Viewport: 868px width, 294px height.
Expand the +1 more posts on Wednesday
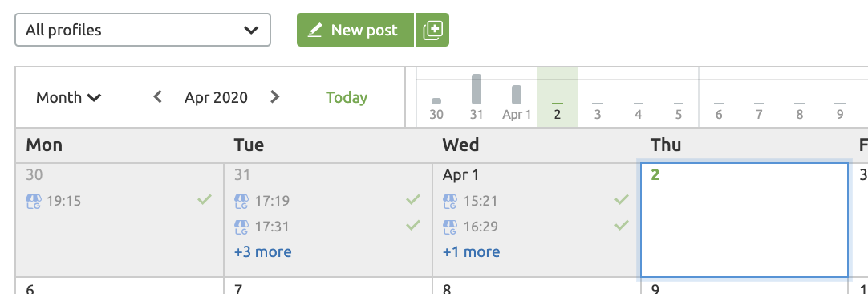point(471,252)
